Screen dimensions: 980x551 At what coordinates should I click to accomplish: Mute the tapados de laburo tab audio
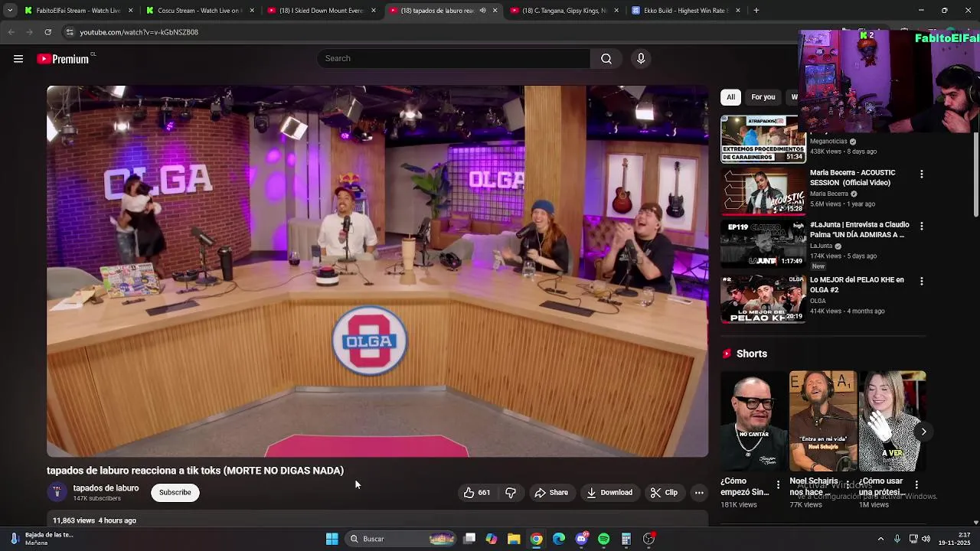point(482,11)
